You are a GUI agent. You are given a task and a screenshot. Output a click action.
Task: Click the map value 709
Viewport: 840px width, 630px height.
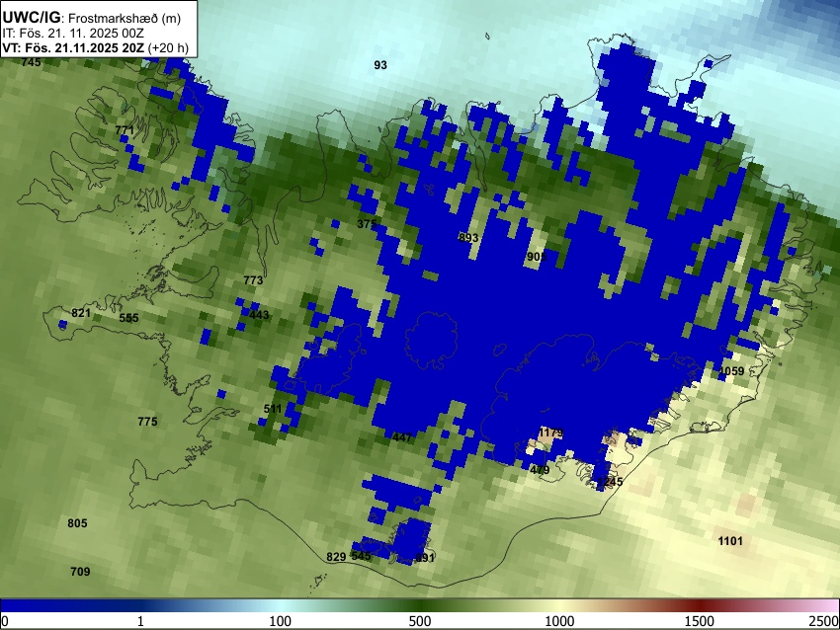tap(80, 572)
